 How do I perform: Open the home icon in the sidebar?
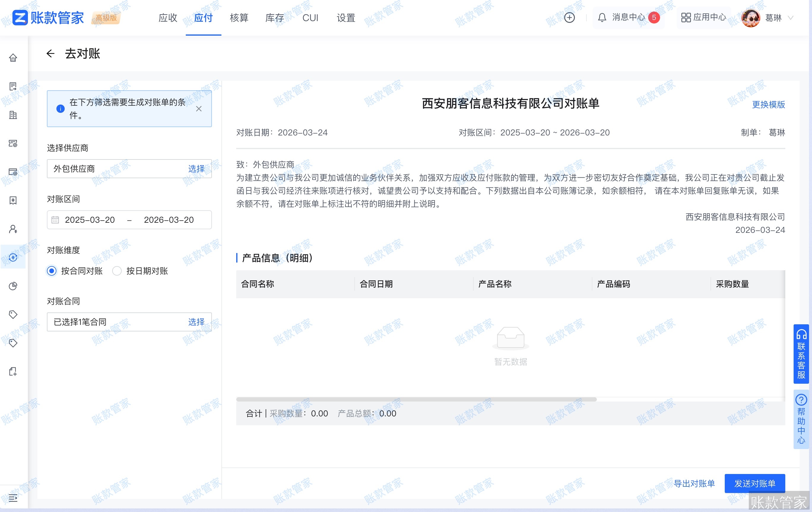coord(13,58)
